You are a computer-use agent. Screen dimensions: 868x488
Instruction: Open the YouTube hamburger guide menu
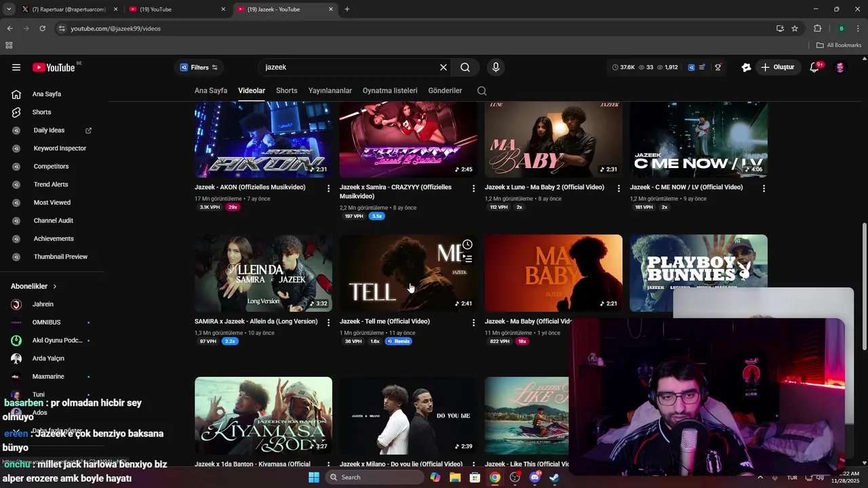[x=16, y=67]
